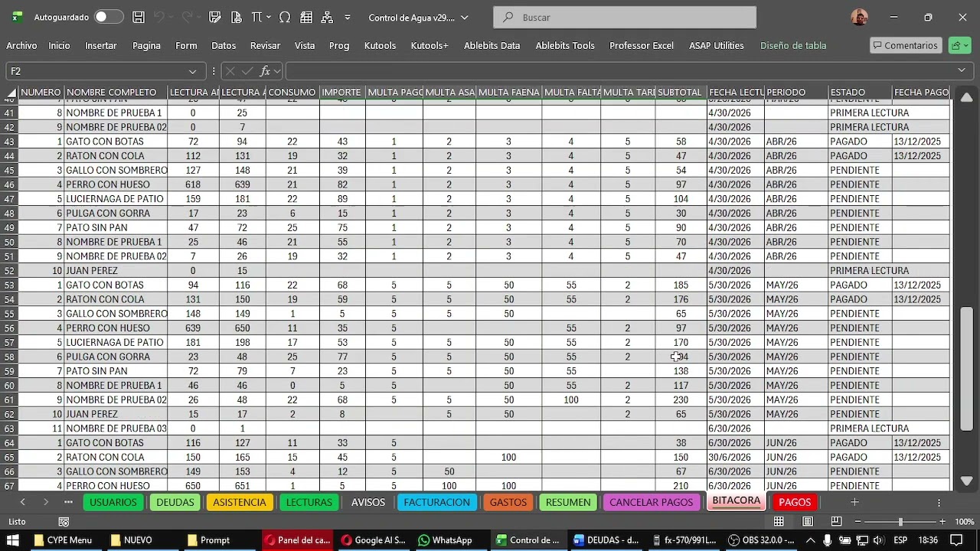This screenshot has width=980, height=551.
Task: Select cell JUAN PEREZ in row 52
Action: click(x=115, y=271)
